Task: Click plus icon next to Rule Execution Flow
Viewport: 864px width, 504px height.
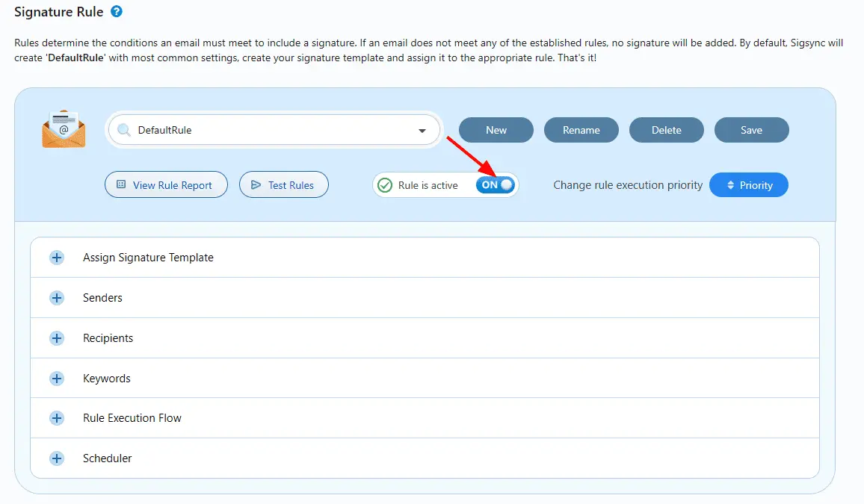Action: tap(57, 418)
